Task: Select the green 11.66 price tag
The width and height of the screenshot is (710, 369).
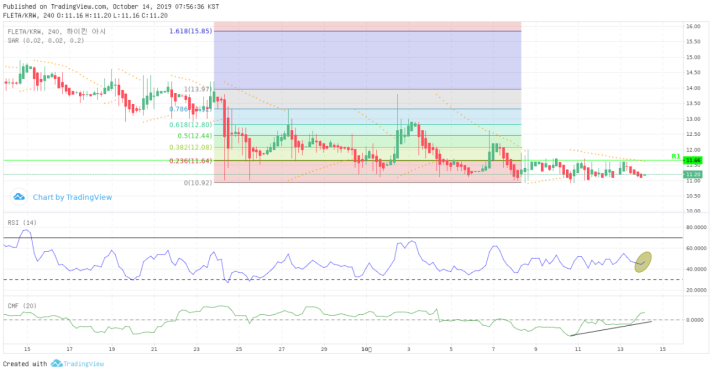Action: click(x=693, y=160)
